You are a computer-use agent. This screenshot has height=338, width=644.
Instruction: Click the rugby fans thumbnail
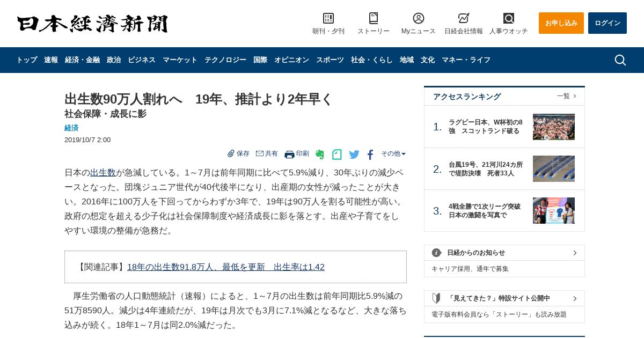[x=554, y=210]
